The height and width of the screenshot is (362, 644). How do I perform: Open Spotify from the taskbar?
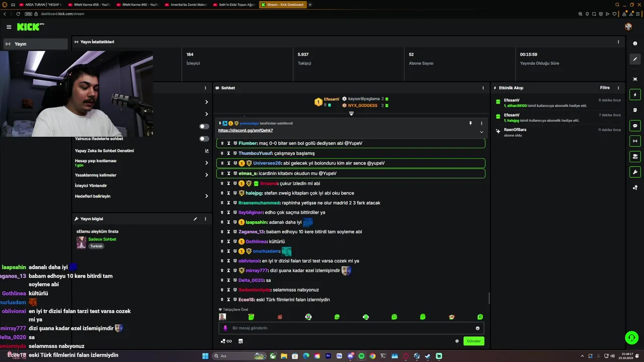[x=361, y=356]
